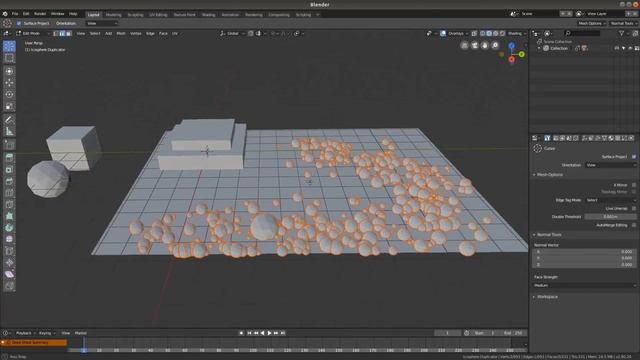Collapse the Mesh Options panel
Viewport: 640px width, 360px height.
549,175
